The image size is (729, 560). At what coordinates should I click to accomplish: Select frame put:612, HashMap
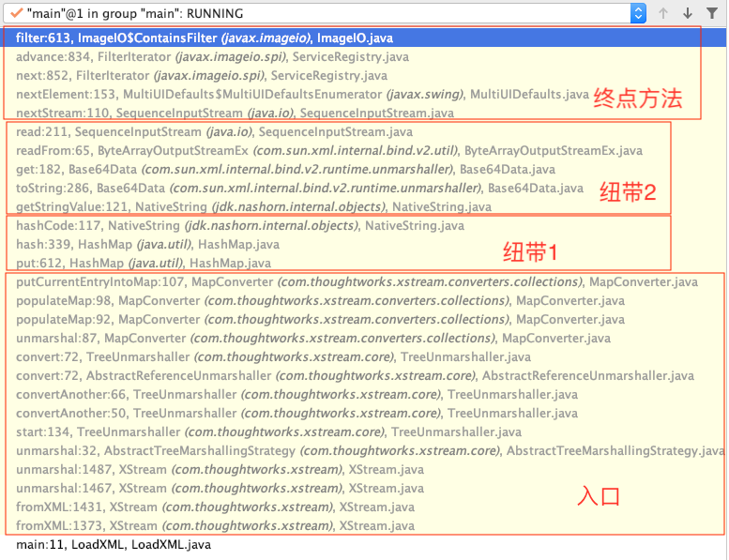(364, 263)
